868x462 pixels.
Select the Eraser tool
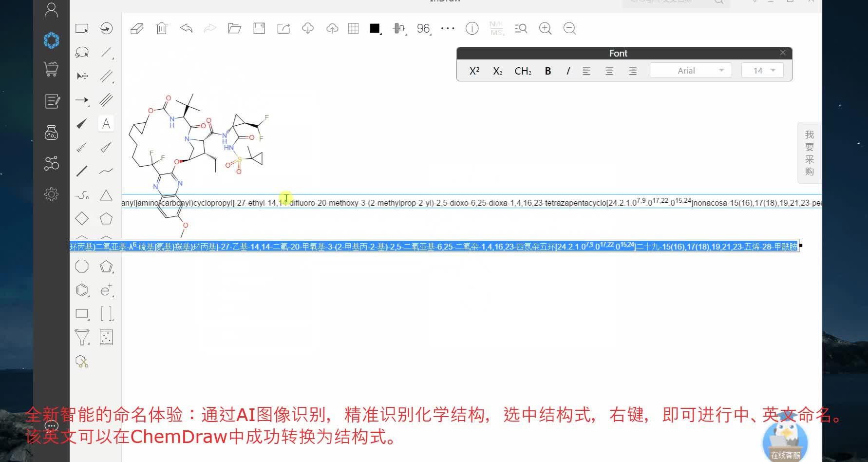(x=137, y=28)
